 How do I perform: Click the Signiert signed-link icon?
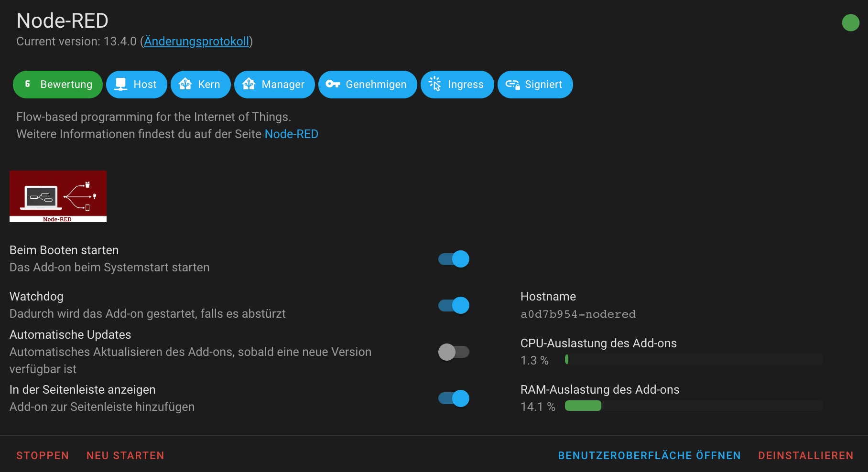pyautogui.click(x=512, y=85)
